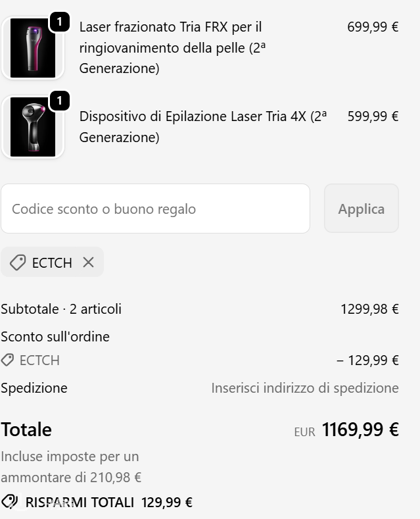Click the Risparmi Totali savings tag icon
Screen dimensions: 420x519
9,502
